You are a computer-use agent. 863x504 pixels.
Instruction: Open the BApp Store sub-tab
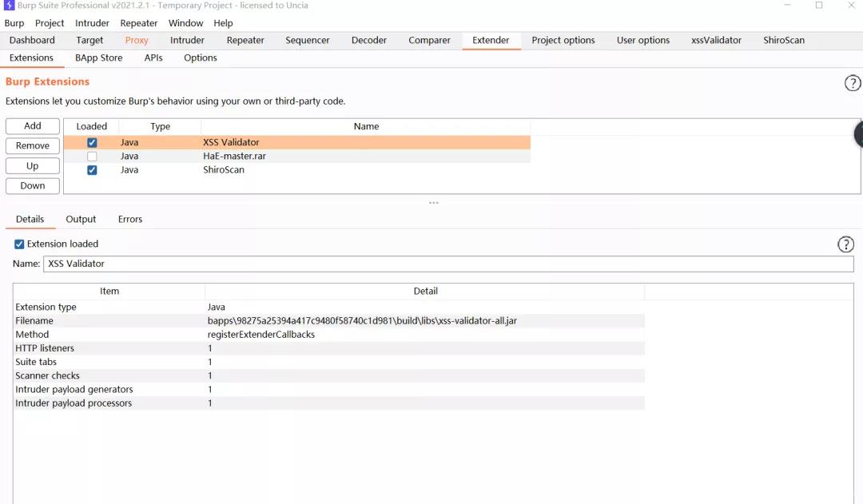[98, 58]
